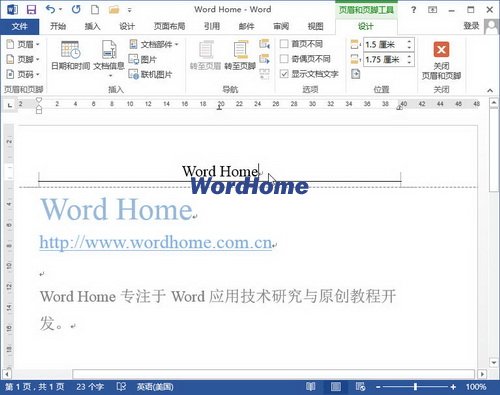Insert a Picture into the header
The height and width of the screenshot is (395, 500).
(x=143, y=59)
